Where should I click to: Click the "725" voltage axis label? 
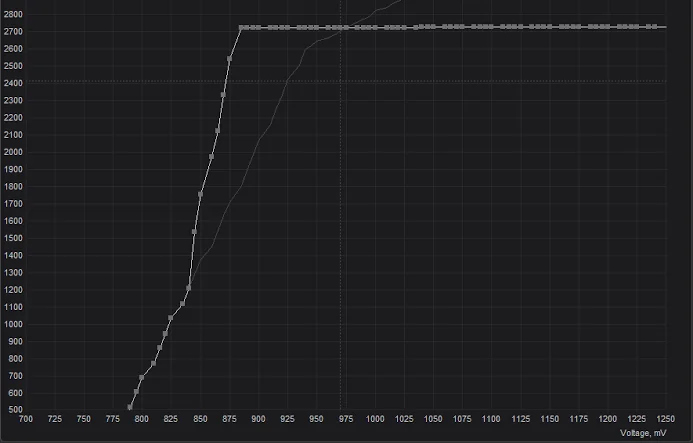point(54,419)
